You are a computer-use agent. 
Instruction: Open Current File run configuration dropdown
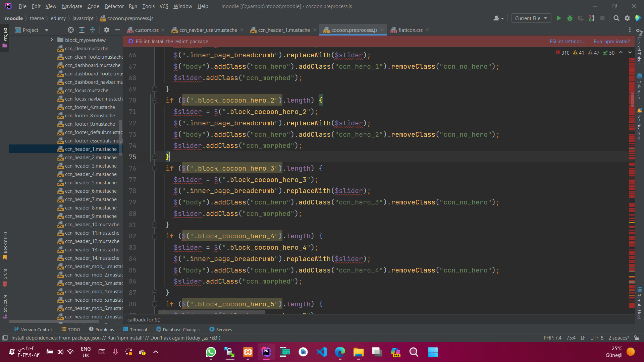(x=531, y=18)
